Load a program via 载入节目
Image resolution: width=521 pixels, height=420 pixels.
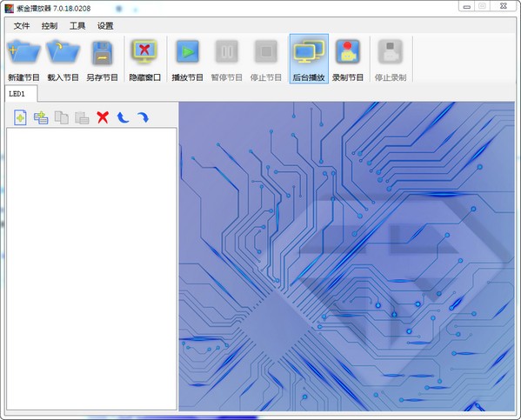(63, 59)
